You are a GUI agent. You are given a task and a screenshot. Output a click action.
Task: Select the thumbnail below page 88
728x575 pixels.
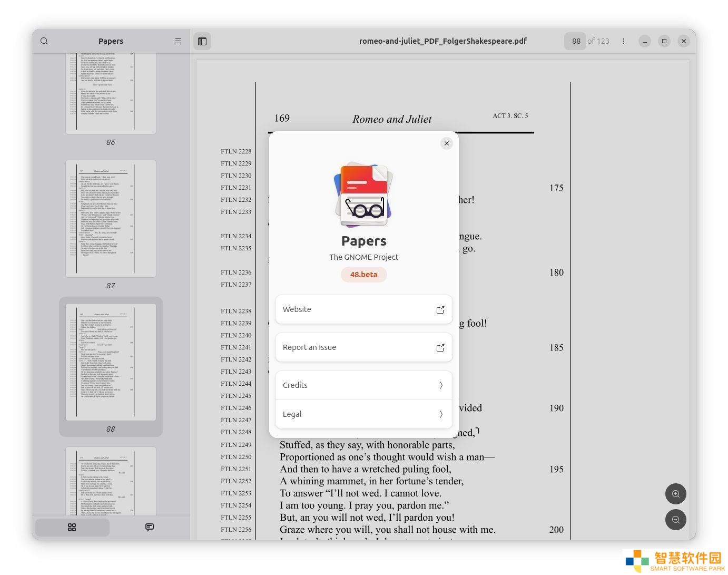coord(111,481)
